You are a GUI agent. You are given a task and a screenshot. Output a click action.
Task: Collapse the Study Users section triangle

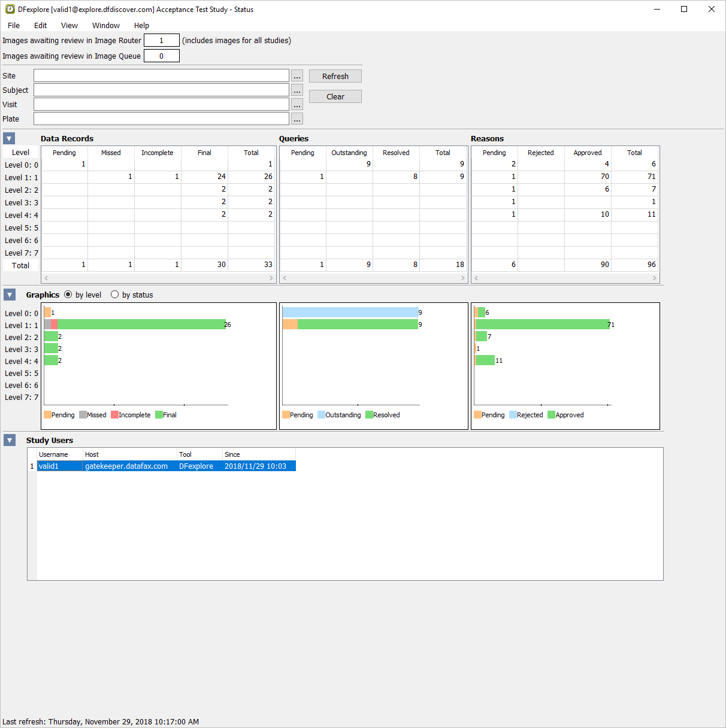pyautogui.click(x=10, y=440)
